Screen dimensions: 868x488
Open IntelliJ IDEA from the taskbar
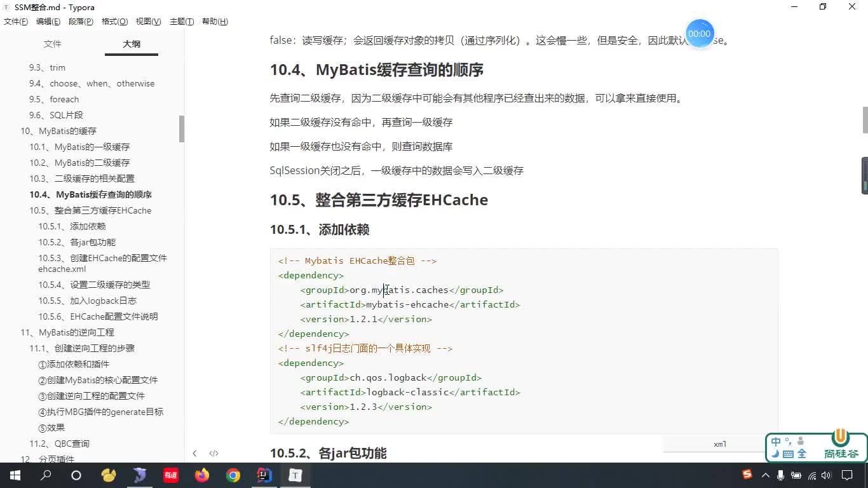(264, 475)
